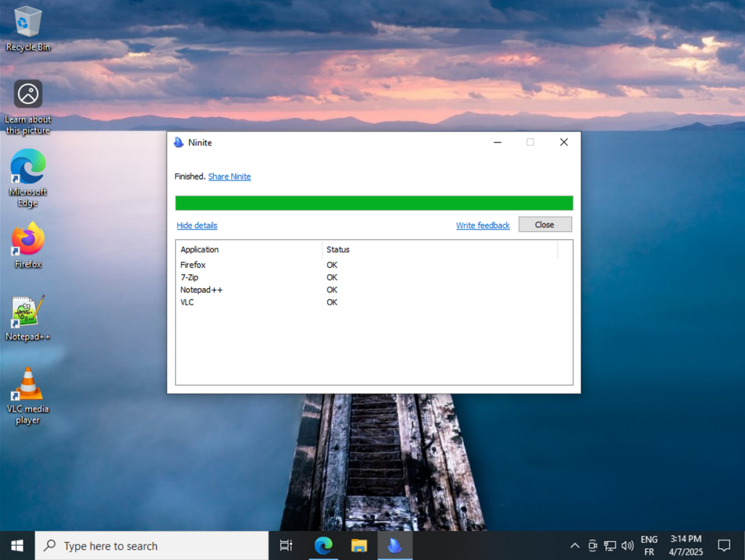
Task: Launch Firefox from the desktop shortcut
Action: tap(28, 239)
